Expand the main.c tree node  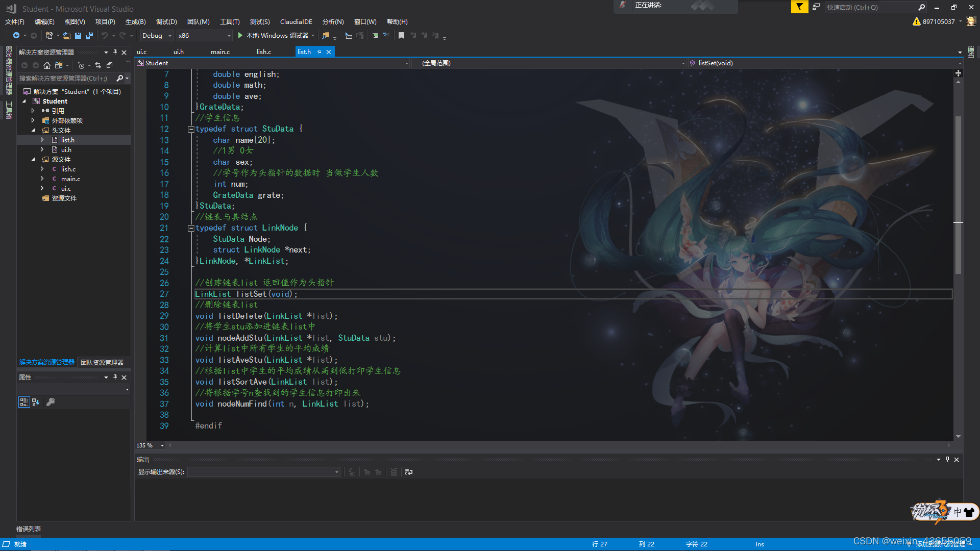pyautogui.click(x=42, y=179)
